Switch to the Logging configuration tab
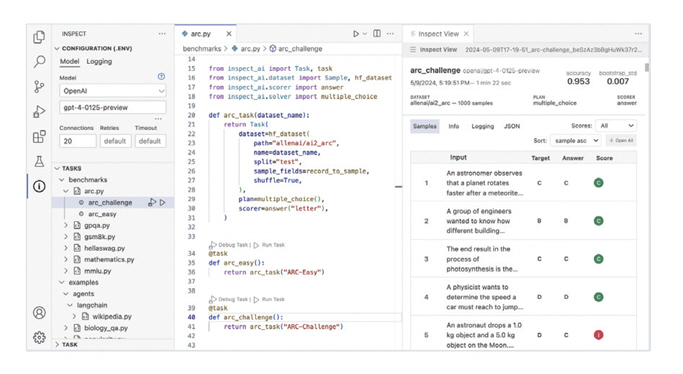 99,61
